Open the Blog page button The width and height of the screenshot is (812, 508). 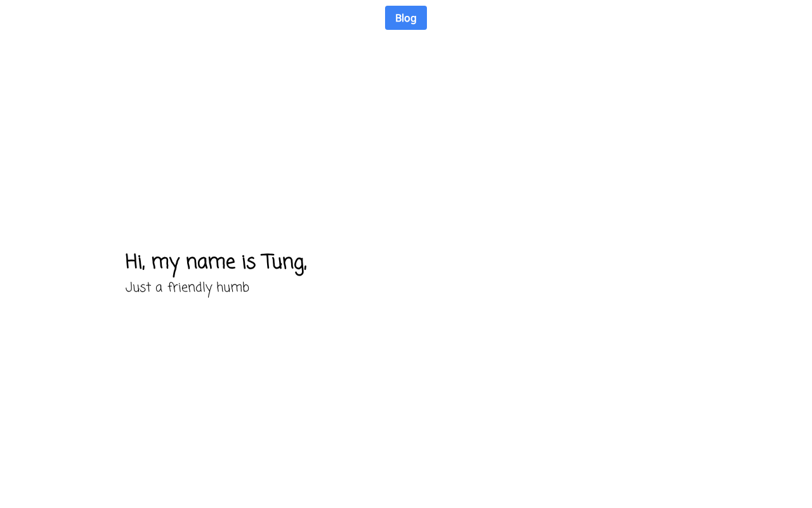point(405,18)
